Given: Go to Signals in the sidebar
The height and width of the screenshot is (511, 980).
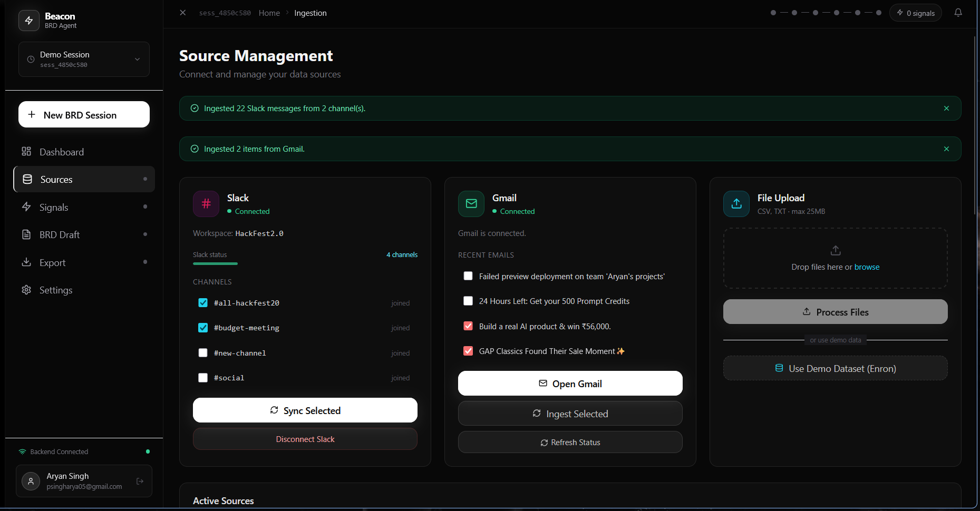Looking at the screenshot, I should point(84,207).
